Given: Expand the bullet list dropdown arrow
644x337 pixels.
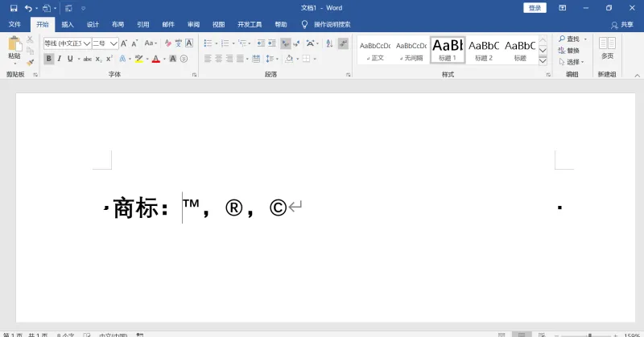Looking at the screenshot, I should [217, 43].
